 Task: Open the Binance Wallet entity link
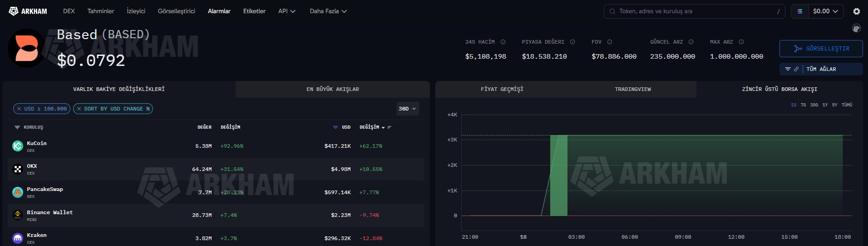[x=50, y=212]
